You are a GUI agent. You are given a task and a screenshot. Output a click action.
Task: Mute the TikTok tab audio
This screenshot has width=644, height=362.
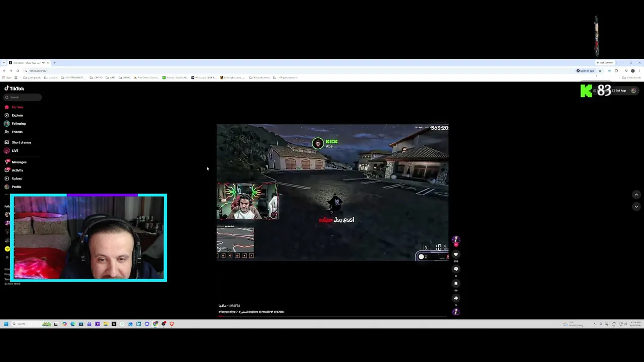coord(43,63)
